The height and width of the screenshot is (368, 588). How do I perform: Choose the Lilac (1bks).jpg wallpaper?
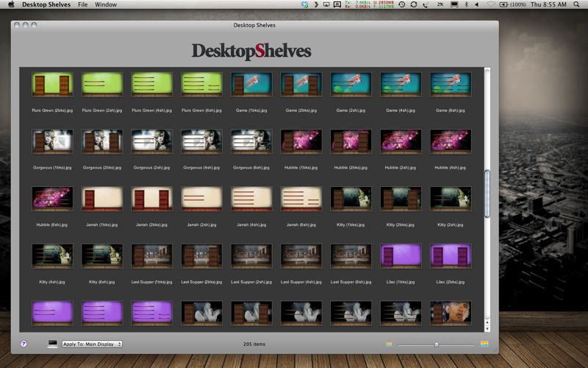[x=401, y=256]
